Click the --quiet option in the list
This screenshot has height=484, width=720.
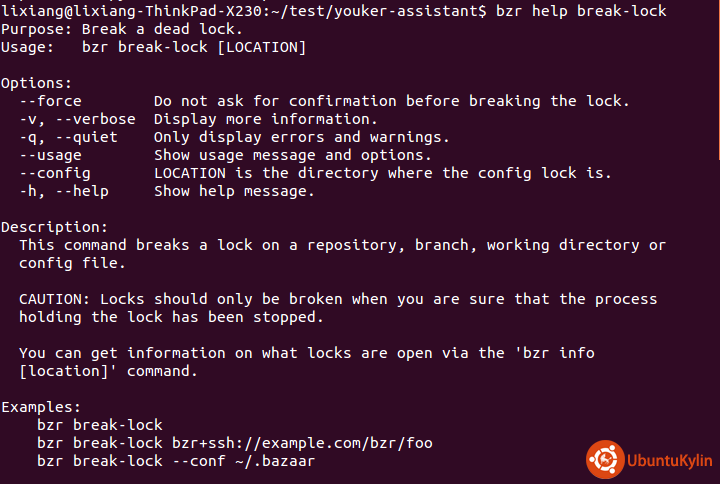[x=86, y=137]
